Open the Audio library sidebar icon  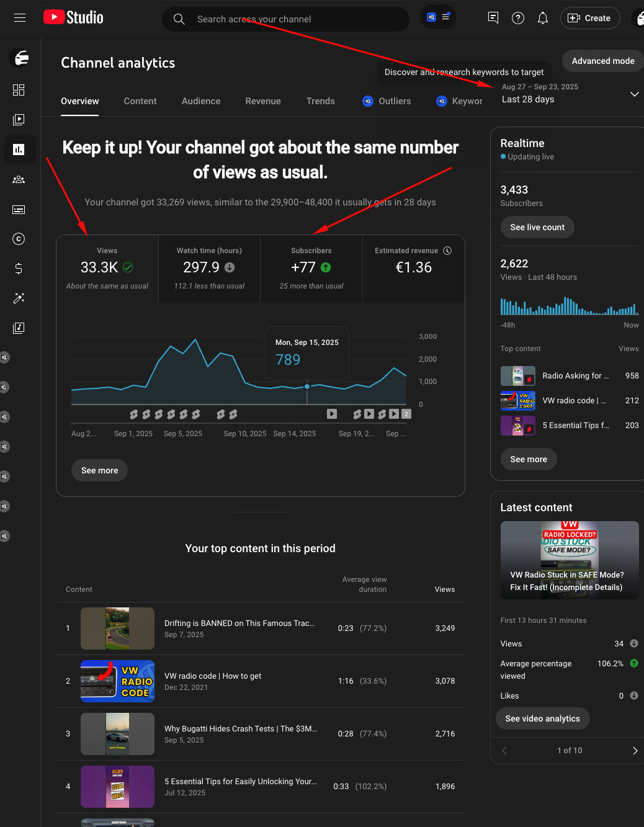19,328
